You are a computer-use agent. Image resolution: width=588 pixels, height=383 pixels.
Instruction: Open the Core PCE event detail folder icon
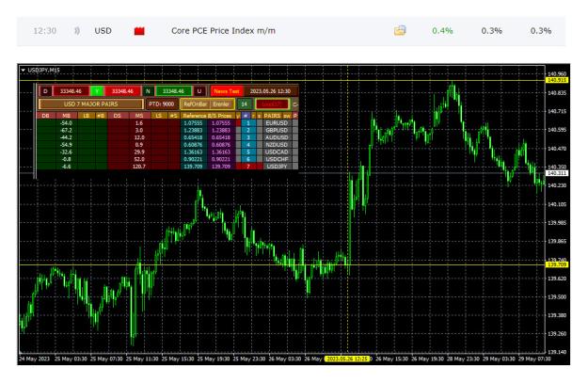400,30
